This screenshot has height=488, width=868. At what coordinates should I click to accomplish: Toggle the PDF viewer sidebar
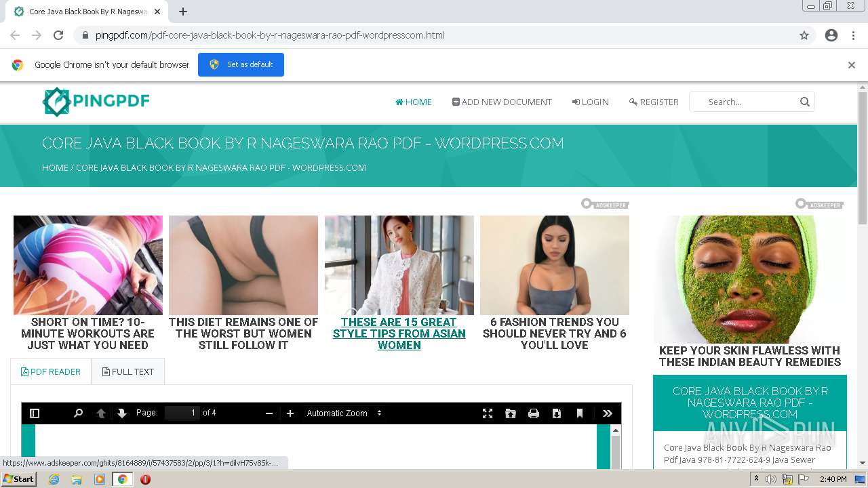pyautogui.click(x=35, y=413)
